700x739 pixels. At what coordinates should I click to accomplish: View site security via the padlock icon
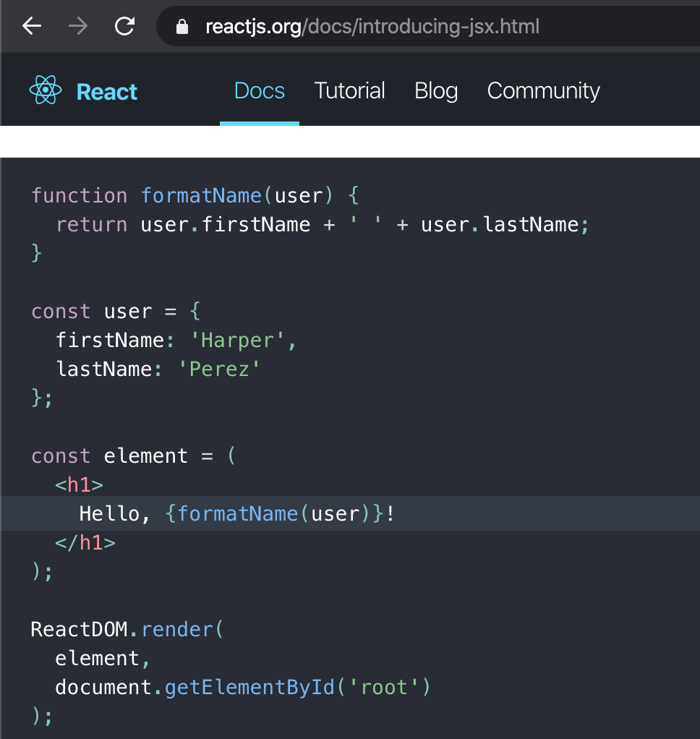(182, 27)
